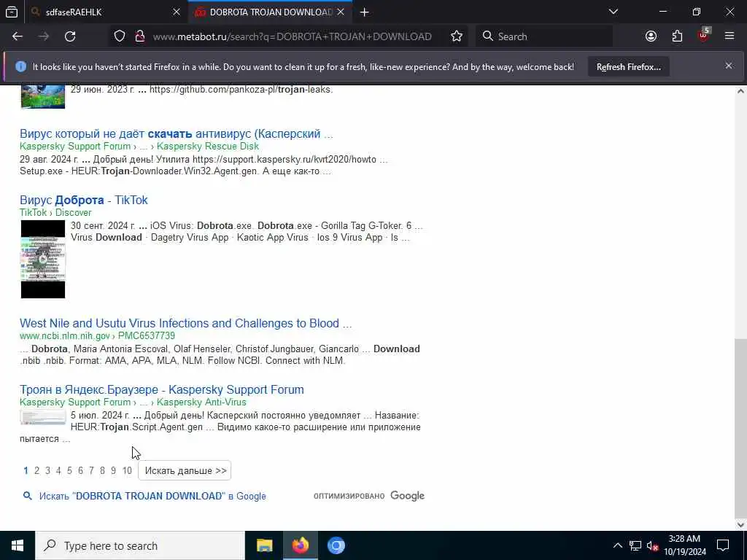
Task: Bookmark this page with the star
Action: click(x=457, y=36)
